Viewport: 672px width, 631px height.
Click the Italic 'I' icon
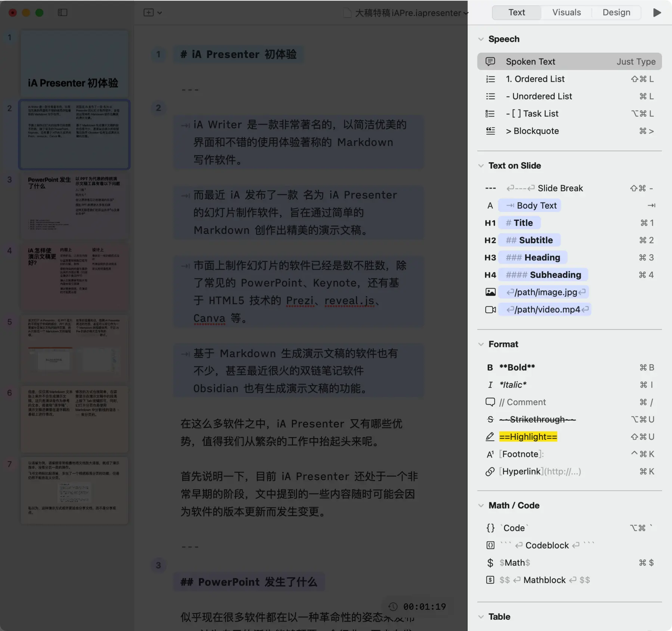[x=490, y=385]
